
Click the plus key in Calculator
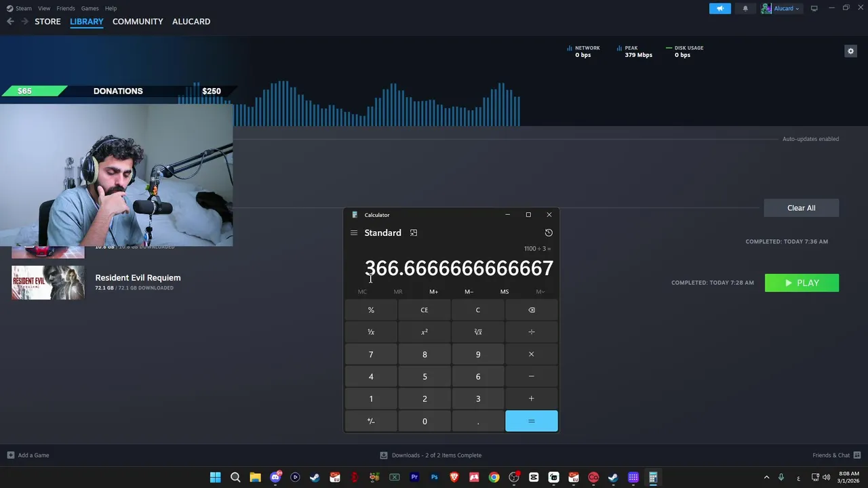[x=532, y=399]
